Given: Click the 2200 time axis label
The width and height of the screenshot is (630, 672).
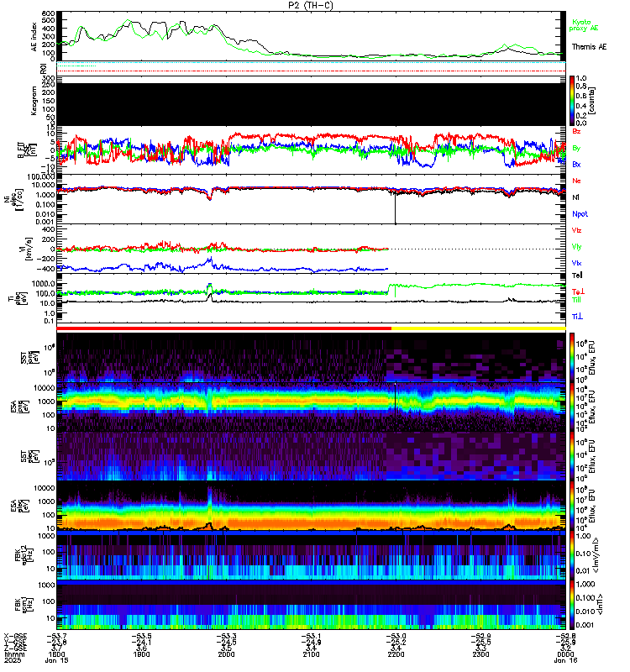Looking at the screenshot, I should point(396,654).
